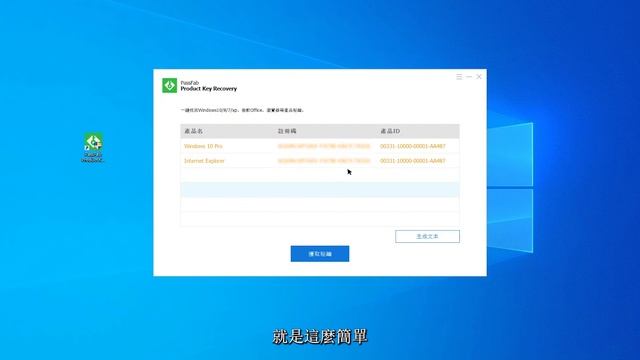This screenshot has height=360, width=640.
Task: Close the Product Key Recovery window
Action: pos(479,77)
